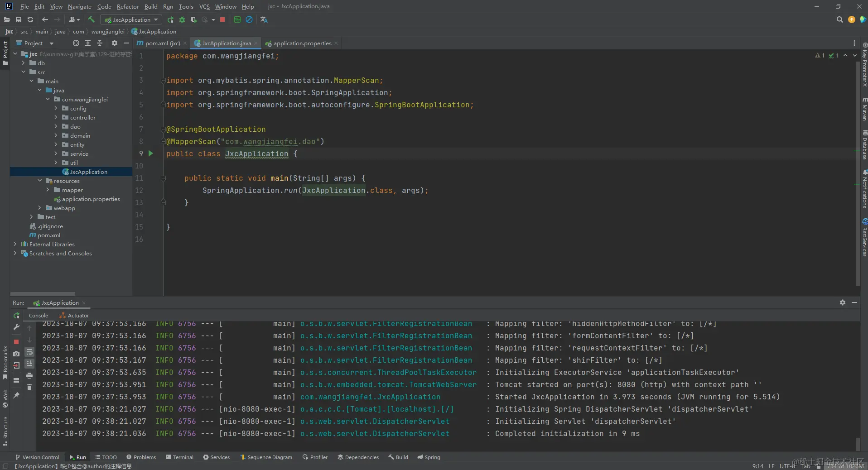Click the UTF-8 encoding status bar entry

[x=787, y=466]
